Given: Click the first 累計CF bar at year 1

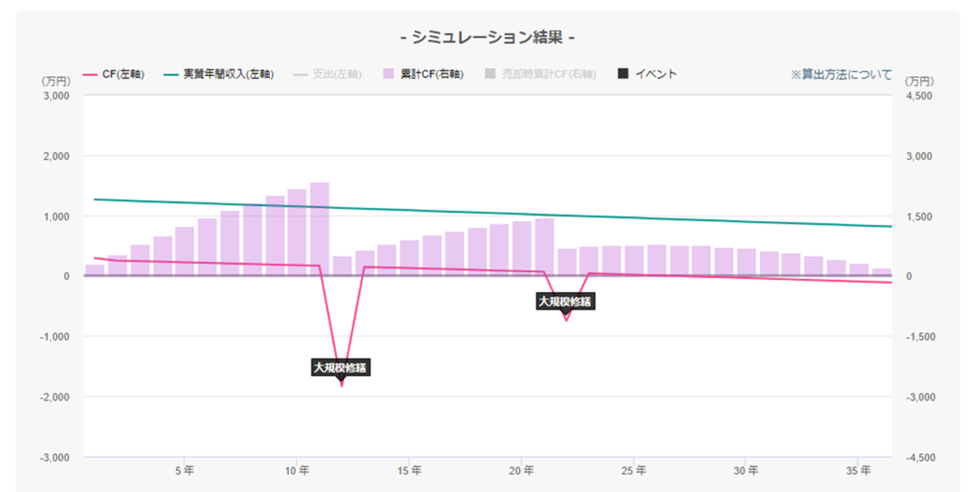Looking at the screenshot, I should click(x=95, y=270).
